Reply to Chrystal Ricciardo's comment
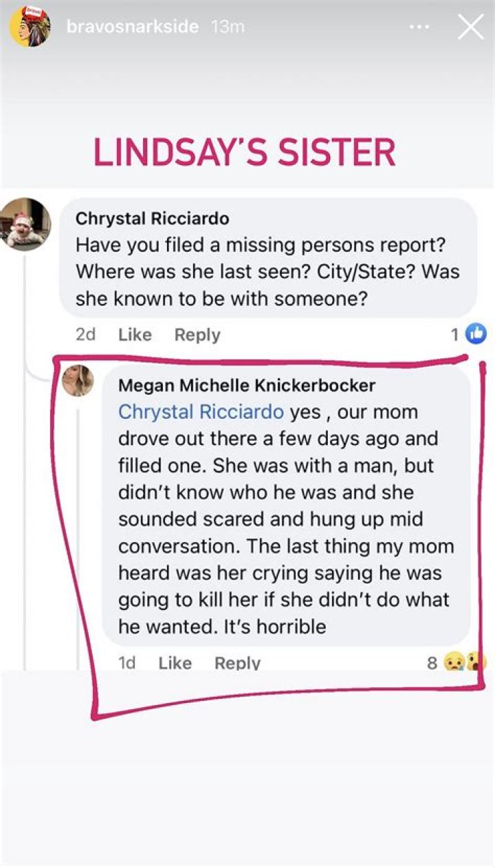The image size is (495, 868). coord(197,334)
